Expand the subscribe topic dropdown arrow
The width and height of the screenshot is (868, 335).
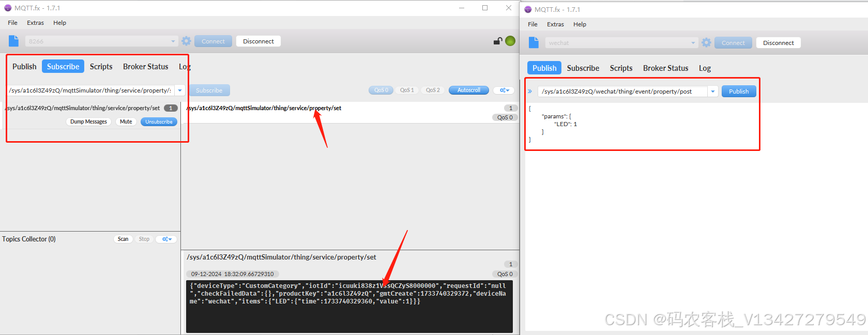pyautogui.click(x=180, y=90)
